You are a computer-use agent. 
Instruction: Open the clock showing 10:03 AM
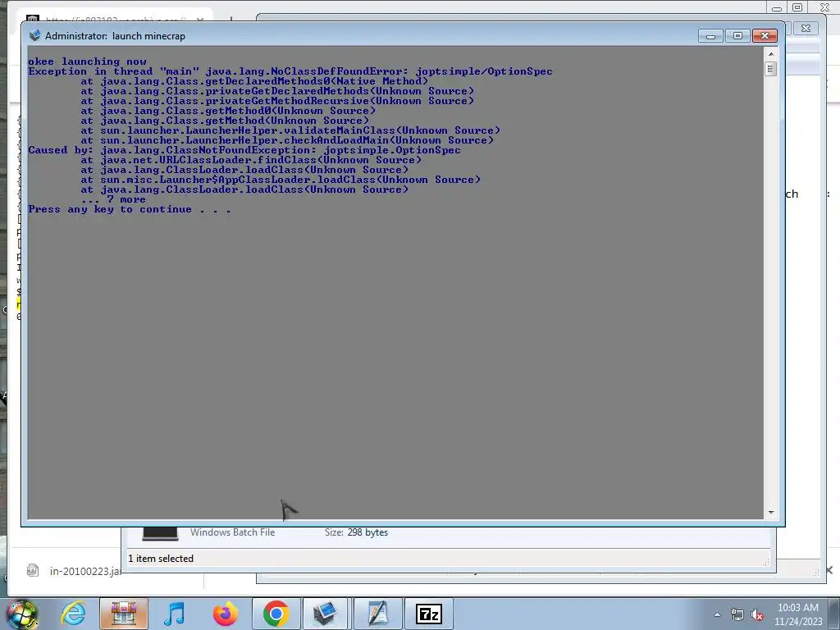pyautogui.click(x=798, y=614)
